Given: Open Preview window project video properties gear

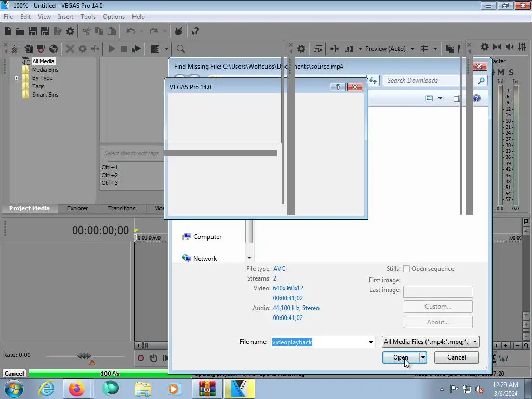Looking at the screenshot, I should tap(301, 49).
